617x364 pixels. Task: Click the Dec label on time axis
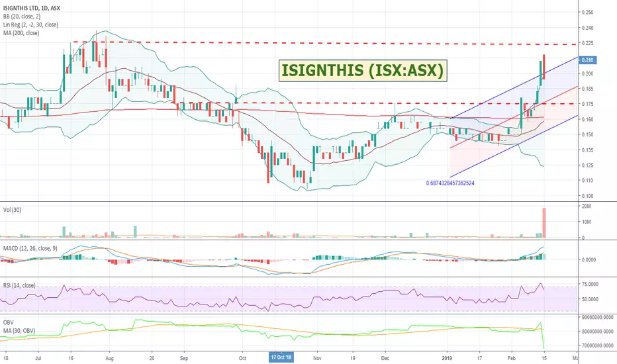point(385,358)
